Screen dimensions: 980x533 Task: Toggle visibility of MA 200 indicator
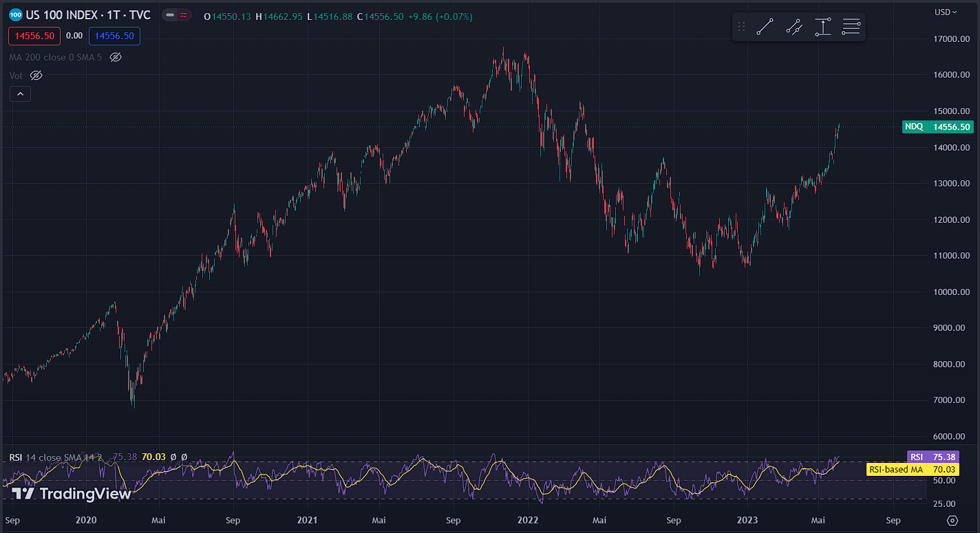[x=116, y=57]
